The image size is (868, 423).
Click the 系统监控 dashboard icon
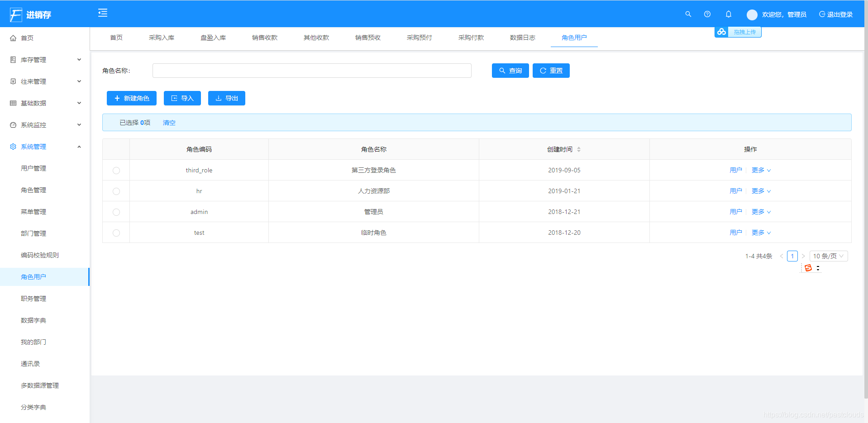13,125
